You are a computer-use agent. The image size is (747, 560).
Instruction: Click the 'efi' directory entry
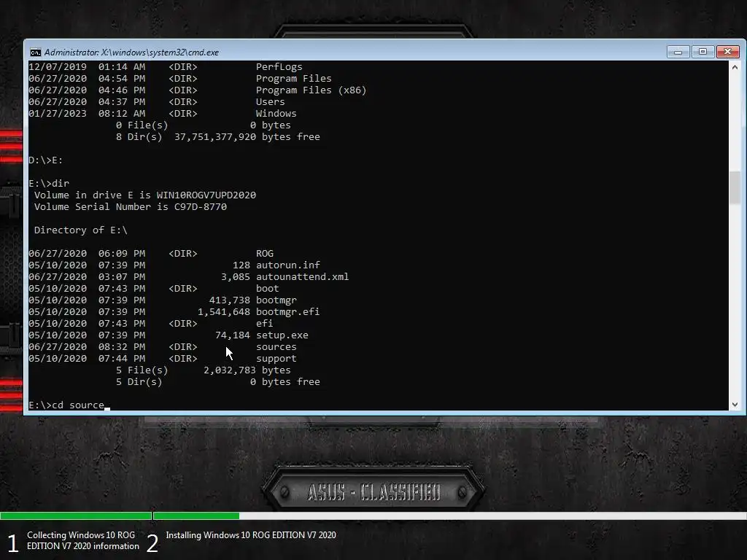264,323
